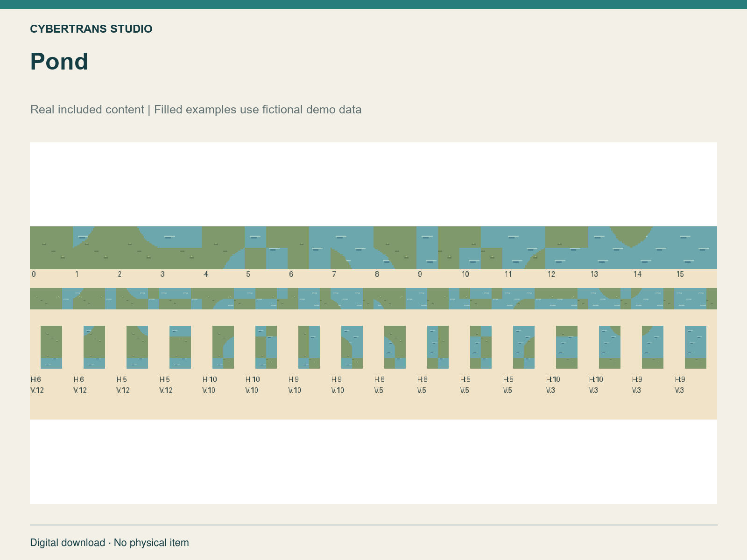Select the pond tile numbered 3
This screenshot has height=560, width=747.
click(180, 248)
